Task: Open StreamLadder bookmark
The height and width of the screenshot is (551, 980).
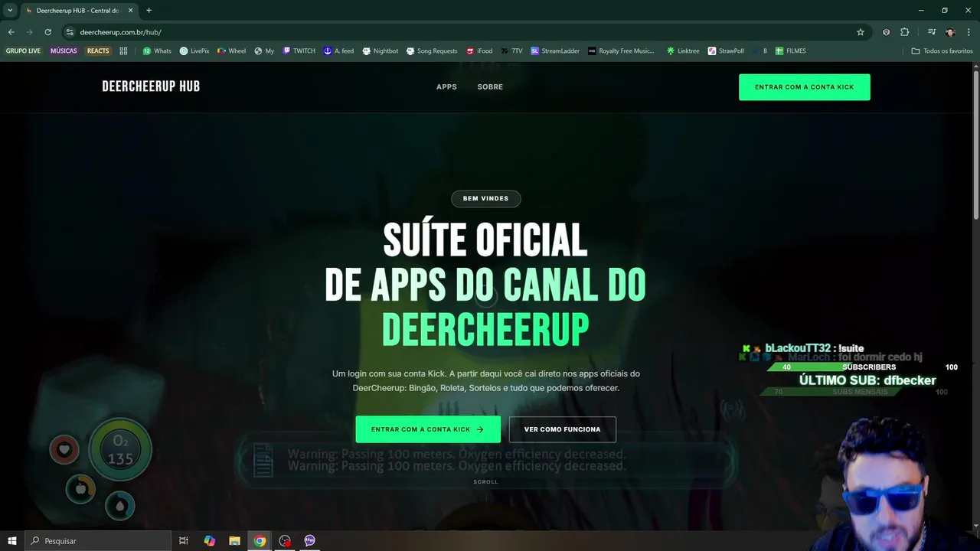Action: pos(555,51)
